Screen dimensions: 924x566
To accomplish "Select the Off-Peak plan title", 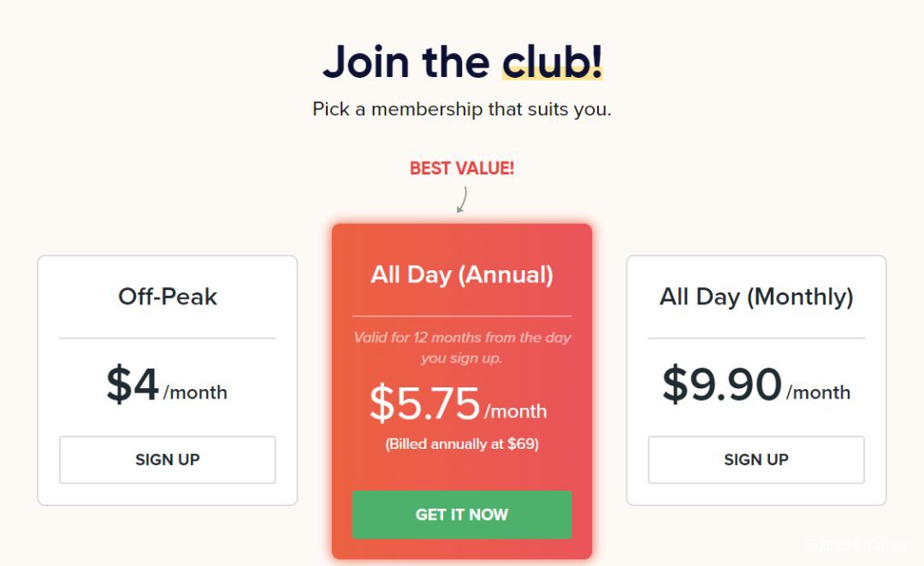I will click(168, 297).
